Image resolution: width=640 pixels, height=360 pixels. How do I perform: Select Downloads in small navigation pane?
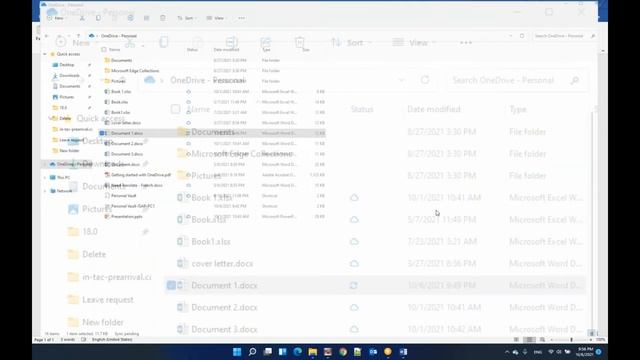(69, 76)
